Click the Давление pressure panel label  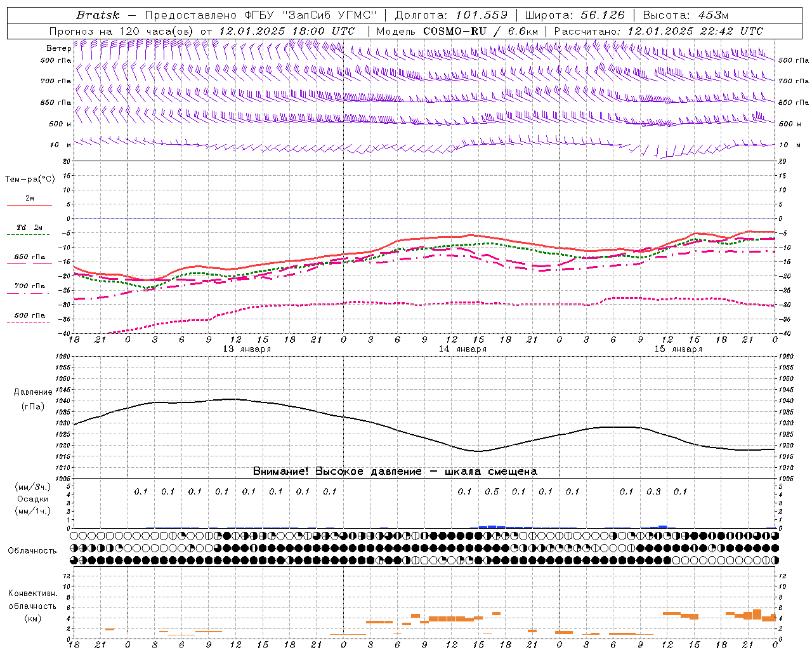tap(32, 392)
